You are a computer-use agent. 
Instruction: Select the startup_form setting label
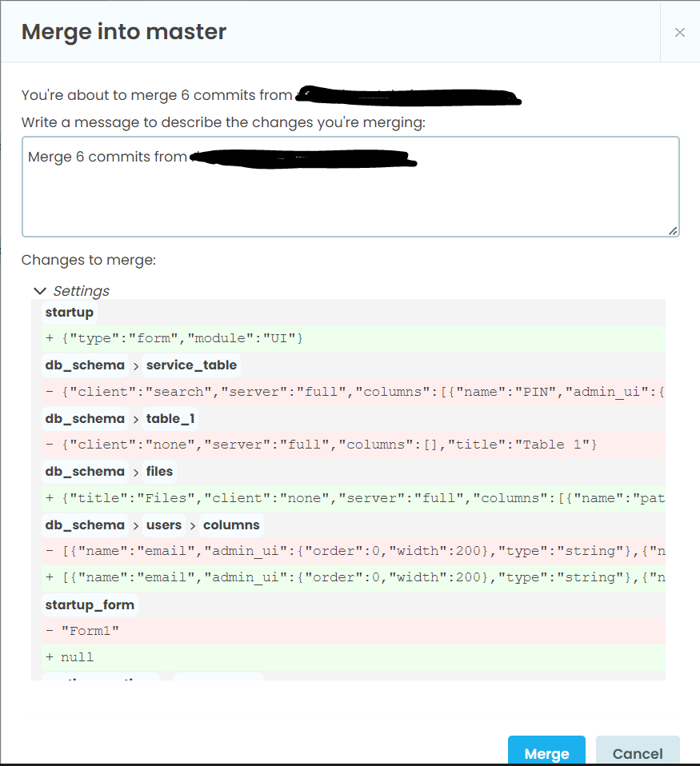(90, 604)
